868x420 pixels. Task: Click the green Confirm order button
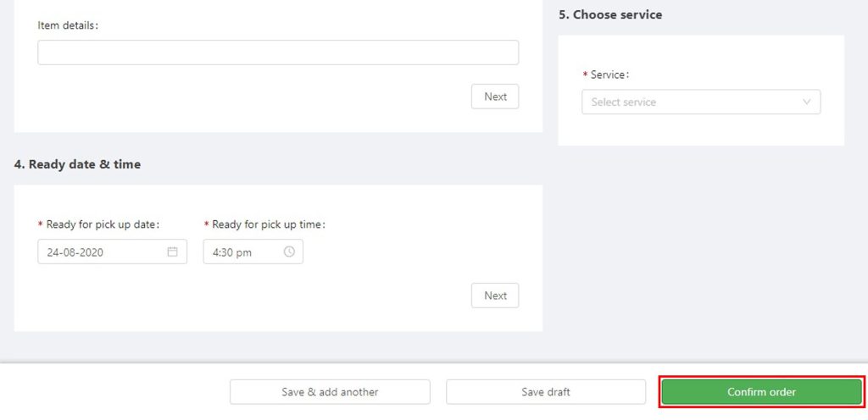pos(762,392)
